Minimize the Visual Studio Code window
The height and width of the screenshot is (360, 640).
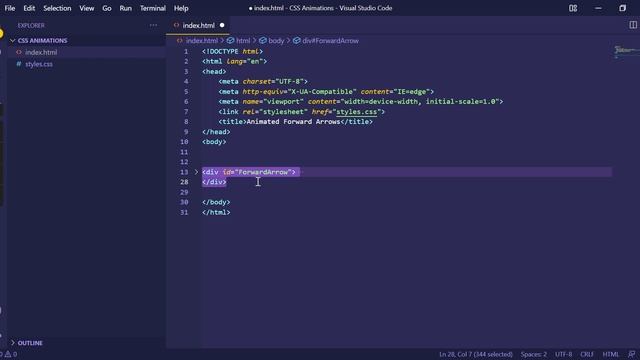pos(598,8)
